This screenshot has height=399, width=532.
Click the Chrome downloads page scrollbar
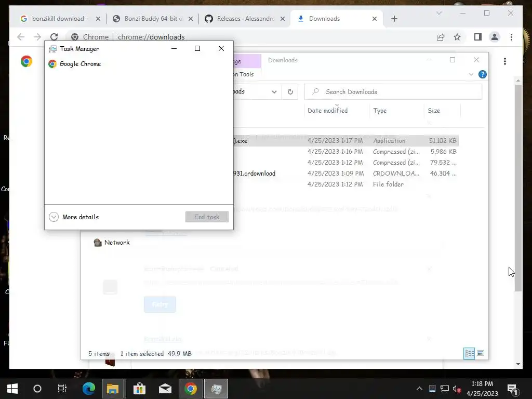pyautogui.click(x=518, y=188)
